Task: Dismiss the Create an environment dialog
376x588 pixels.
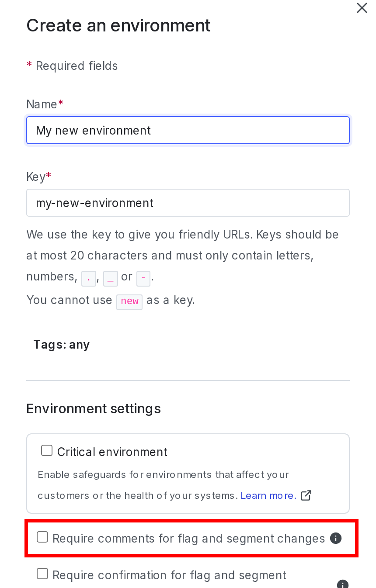Action: [x=362, y=8]
